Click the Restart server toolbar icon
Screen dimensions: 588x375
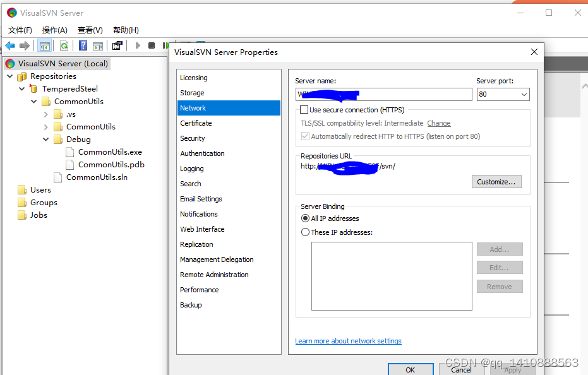[x=165, y=45]
